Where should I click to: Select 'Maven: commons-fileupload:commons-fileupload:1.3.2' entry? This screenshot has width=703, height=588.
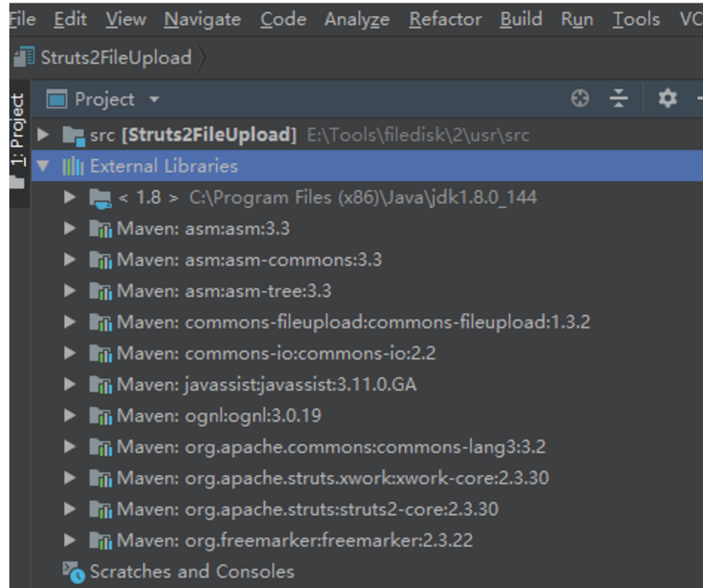(x=367, y=322)
